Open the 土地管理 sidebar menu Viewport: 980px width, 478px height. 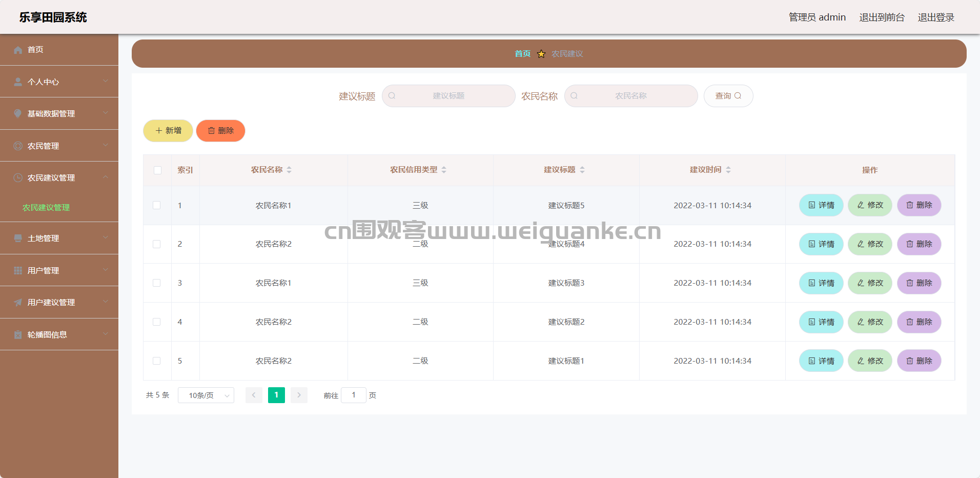[59, 238]
